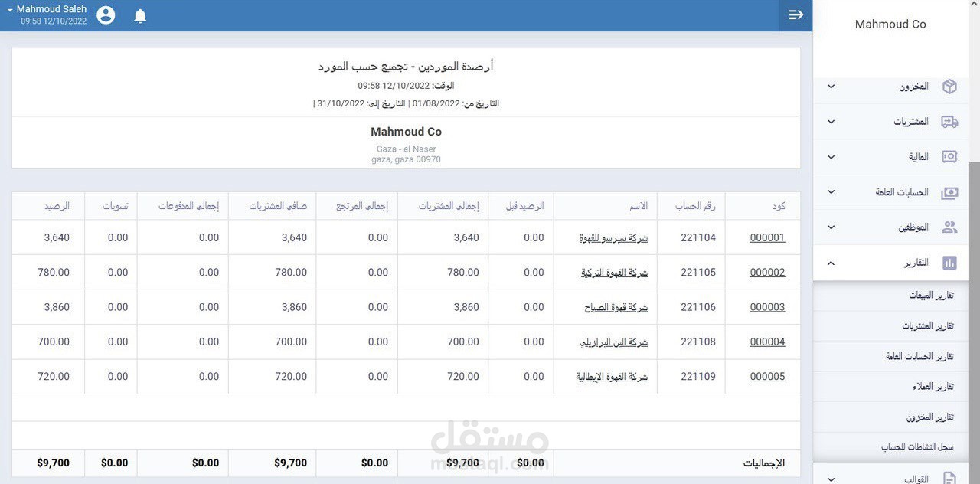Open the notifications bell icon
Screen dimensions: 980x484
pyautogui.click(x=140, y=15)
